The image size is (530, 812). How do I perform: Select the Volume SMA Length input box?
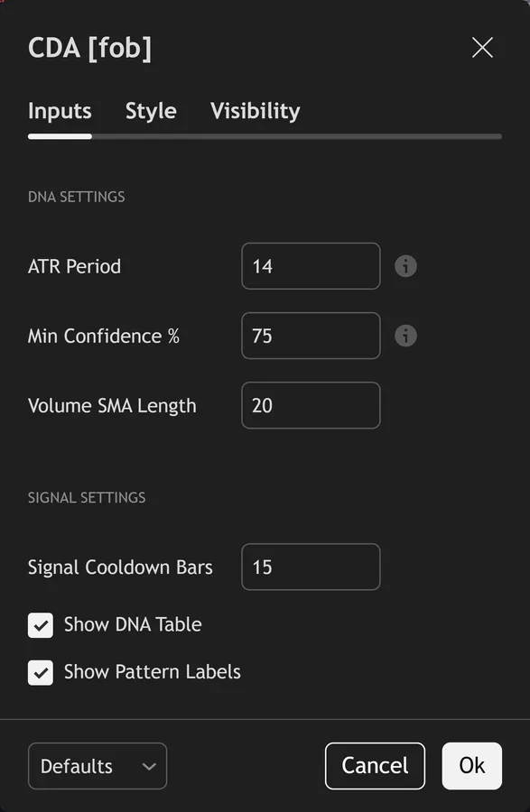point(311,405)
